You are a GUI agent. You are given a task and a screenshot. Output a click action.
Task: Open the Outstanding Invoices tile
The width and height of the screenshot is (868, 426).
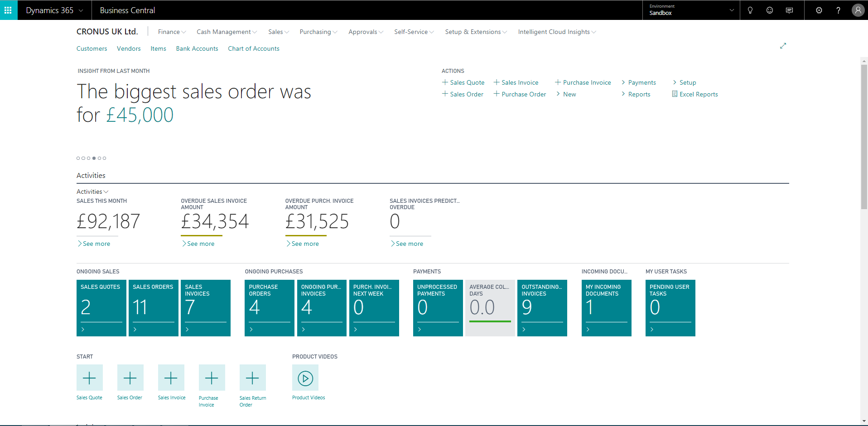(x=542, y=308)
